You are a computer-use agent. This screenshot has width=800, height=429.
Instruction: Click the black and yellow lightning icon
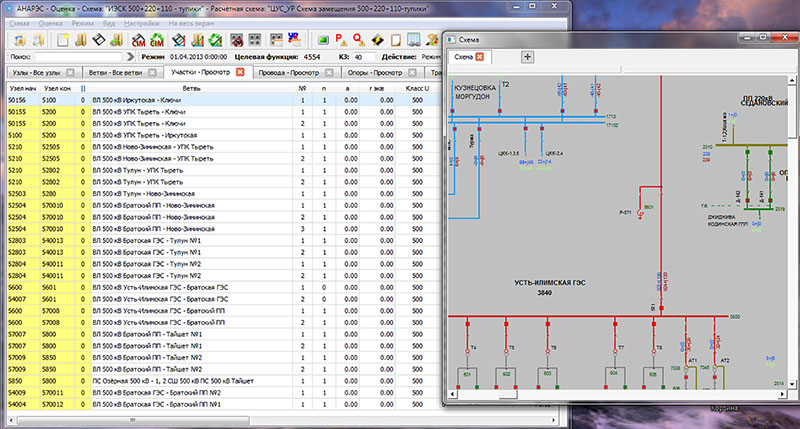[x=377, y=40]
